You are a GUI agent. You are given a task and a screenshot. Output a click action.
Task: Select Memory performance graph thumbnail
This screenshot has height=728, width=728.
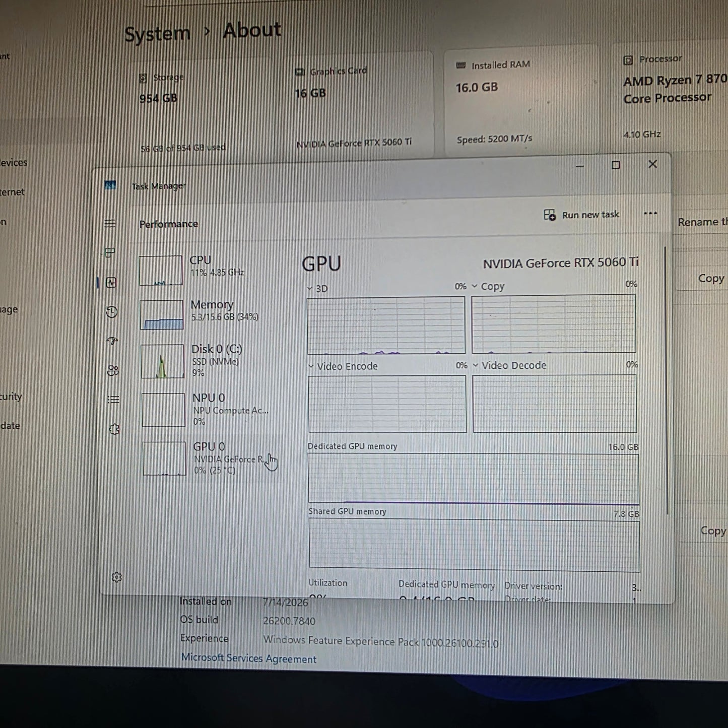pos(162,315)
